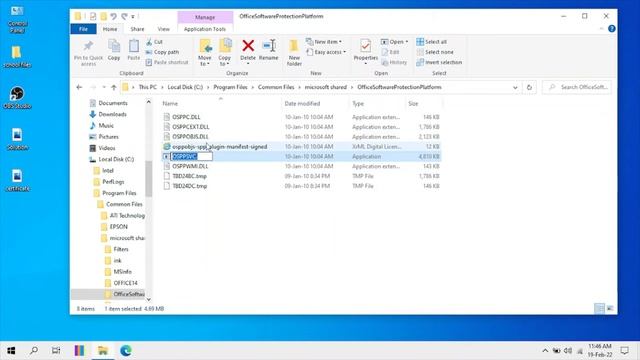This screenshot has height=360, width=640.
Task: Refresh the current folder view
Action: pyautogui.click(x=529, y=87)
